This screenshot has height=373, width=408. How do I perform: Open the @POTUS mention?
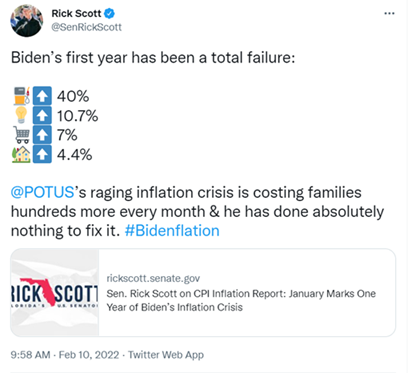pyautogui.click(x=42, y=193)
